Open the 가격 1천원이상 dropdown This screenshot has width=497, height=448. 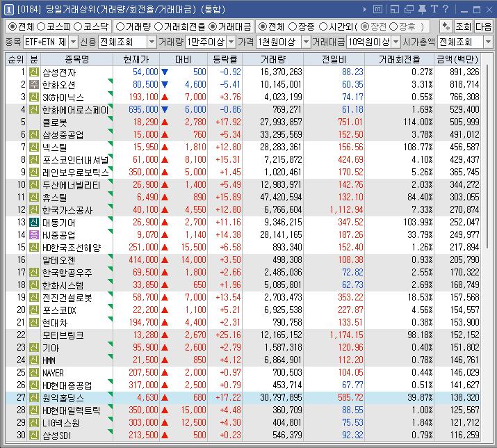pyautogui.click(x=306, y=42)
